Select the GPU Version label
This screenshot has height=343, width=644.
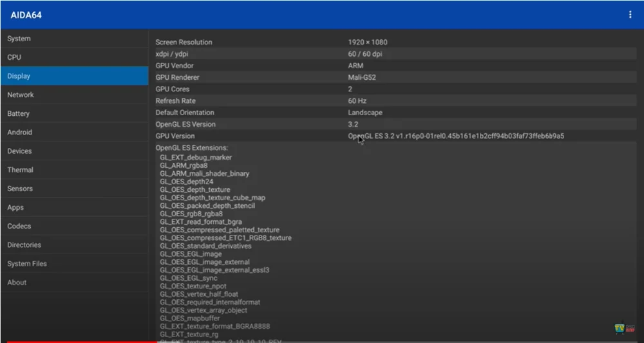point(175,136)
